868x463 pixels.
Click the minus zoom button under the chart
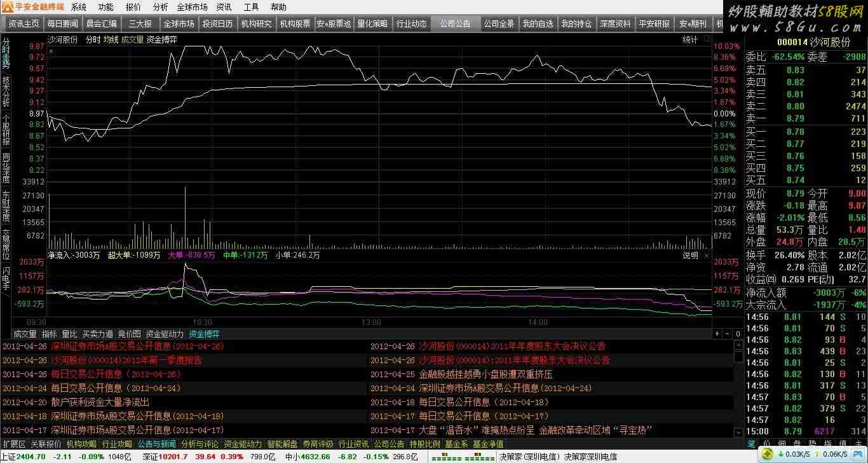pyautogui.click(x=728, y=334)
